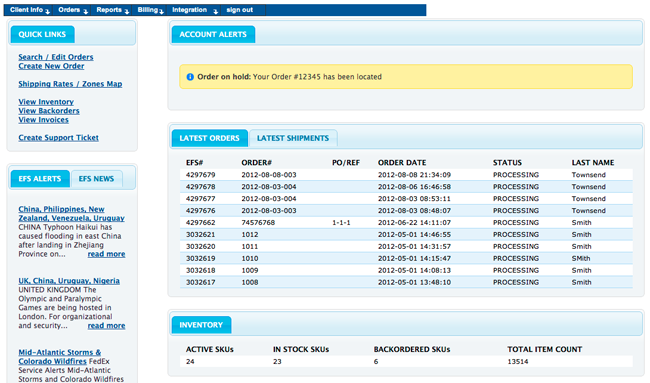
Task: Click the EFS# column header
Action: (x=194, y=162)
